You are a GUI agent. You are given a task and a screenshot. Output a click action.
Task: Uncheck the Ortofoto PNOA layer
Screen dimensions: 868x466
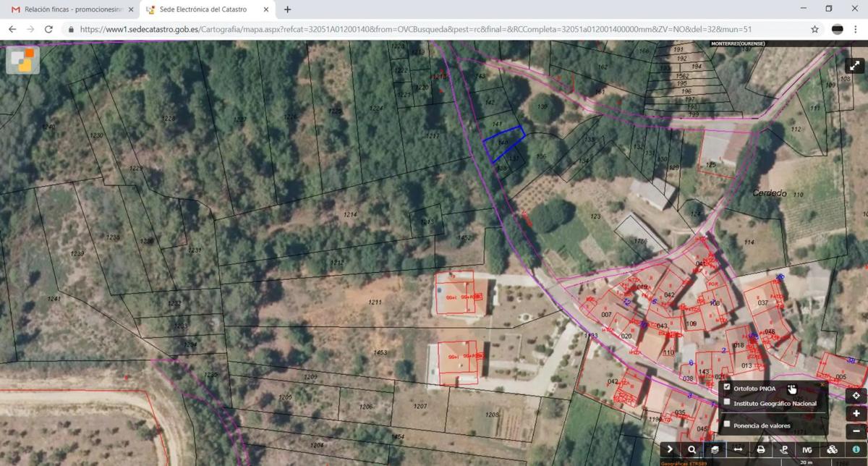click(x=727, y=388)
